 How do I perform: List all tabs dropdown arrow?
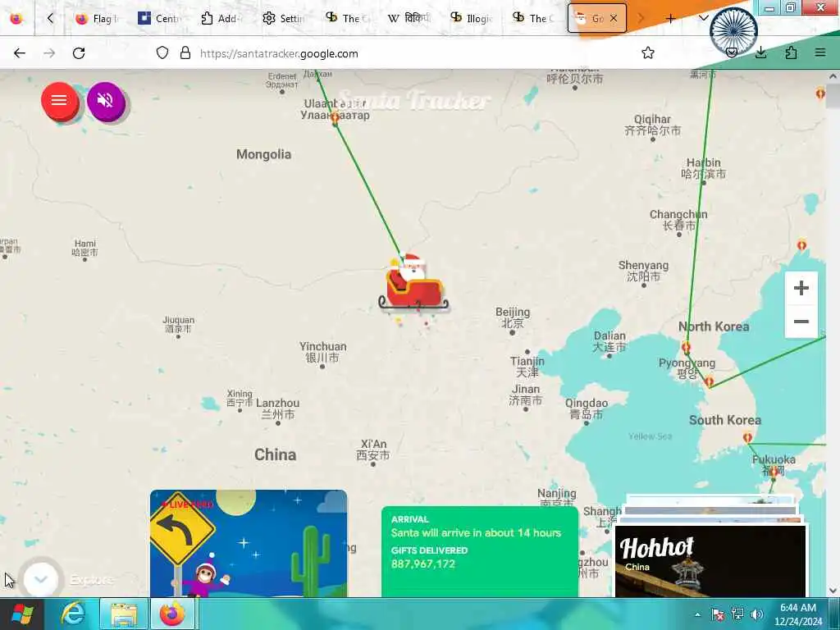coord(703,18)
